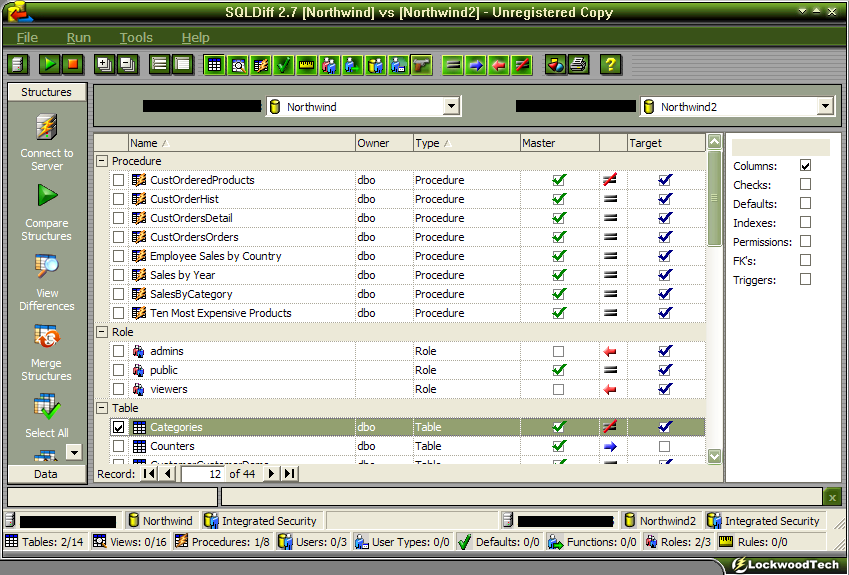Uncheck the Columns option checkbox
Image resolution: width=849 pixels, height=575 pixels.
click(806, 166)
